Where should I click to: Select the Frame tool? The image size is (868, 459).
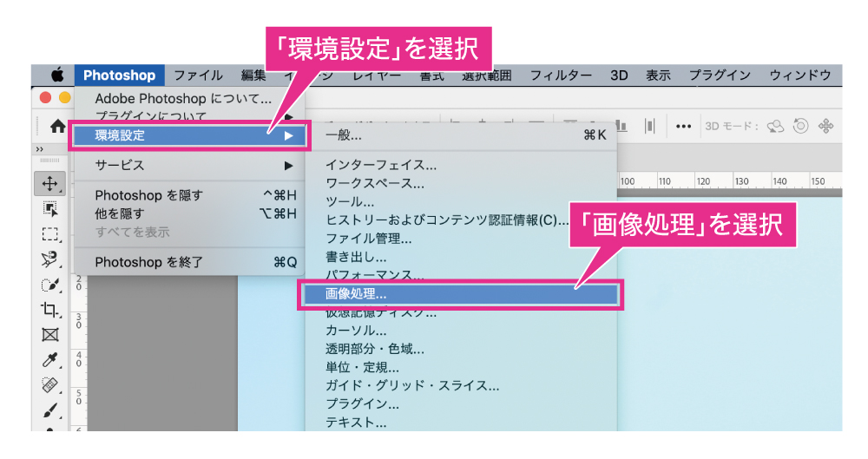(x=49, y=334)
